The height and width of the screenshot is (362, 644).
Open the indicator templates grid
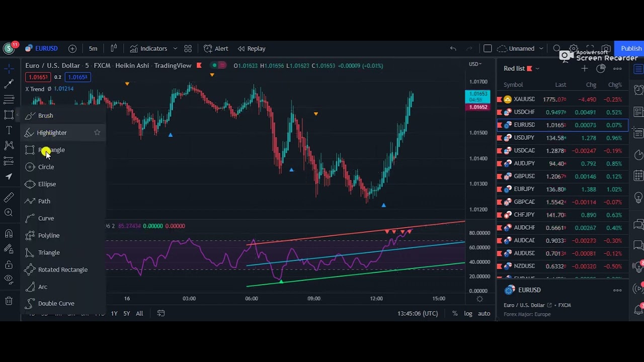(188, 49)
